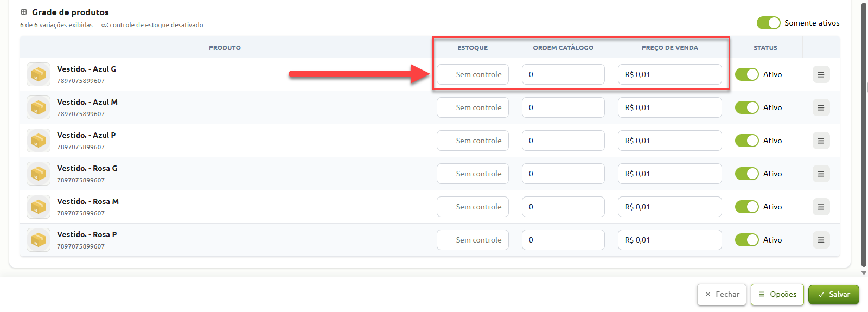This screenshot has width=868, height=312.
Task: Select the product name Vestido. - Rosa M
Action: (x=88, y=201)
